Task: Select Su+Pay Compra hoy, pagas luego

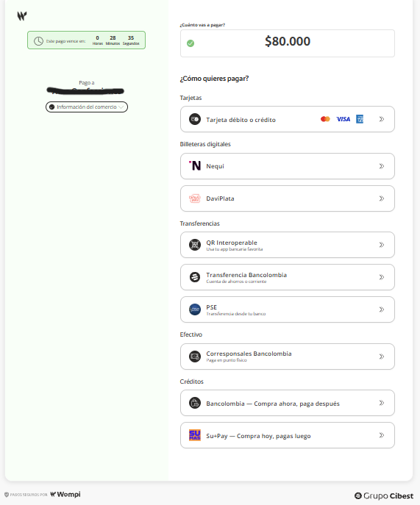Action: point(288,435)
